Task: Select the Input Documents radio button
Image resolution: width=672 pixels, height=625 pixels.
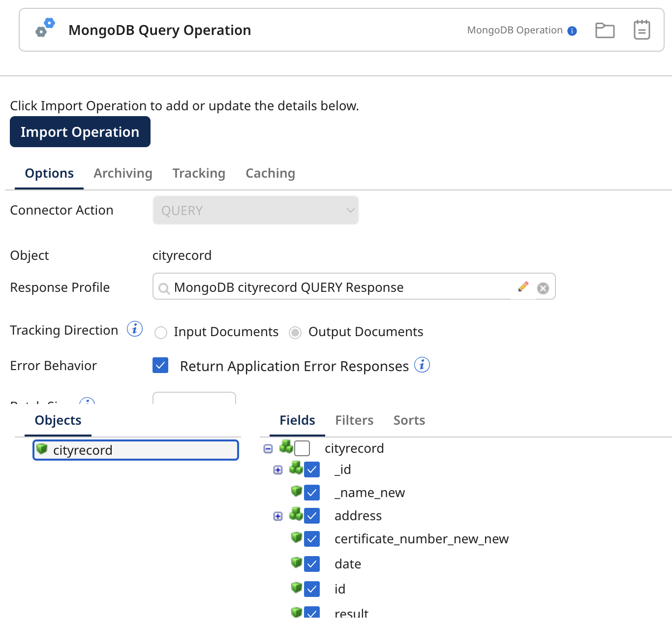Action: pyautogui.click(x=161, y=333)
